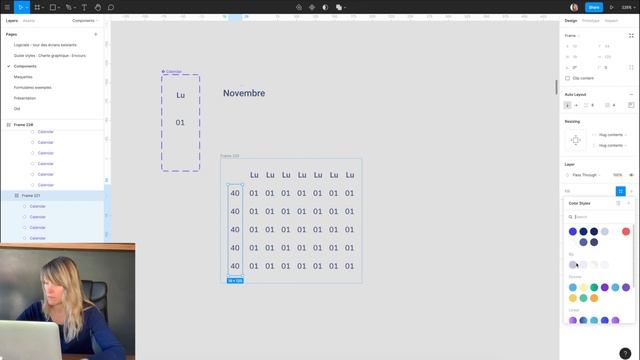Viewport: 640px width, 360px height.
Task: Toggle independent corners option
Action: (631, 67)
